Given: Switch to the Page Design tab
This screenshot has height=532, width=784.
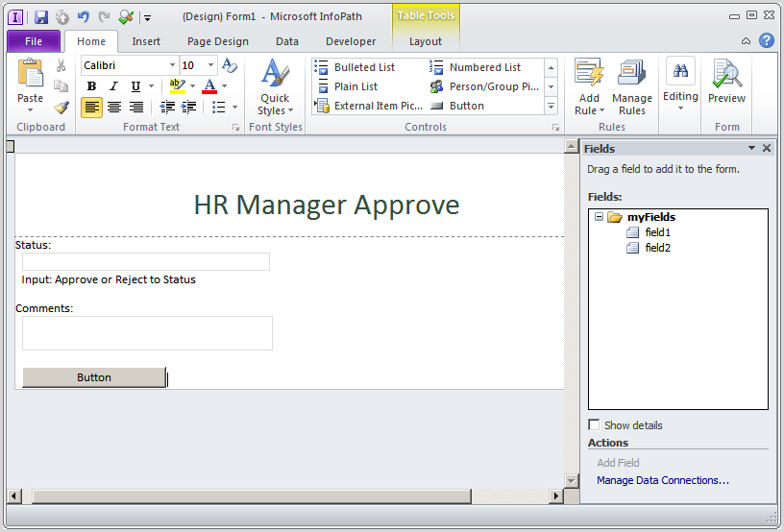Looking at the screenshot, I should point(217,41).
